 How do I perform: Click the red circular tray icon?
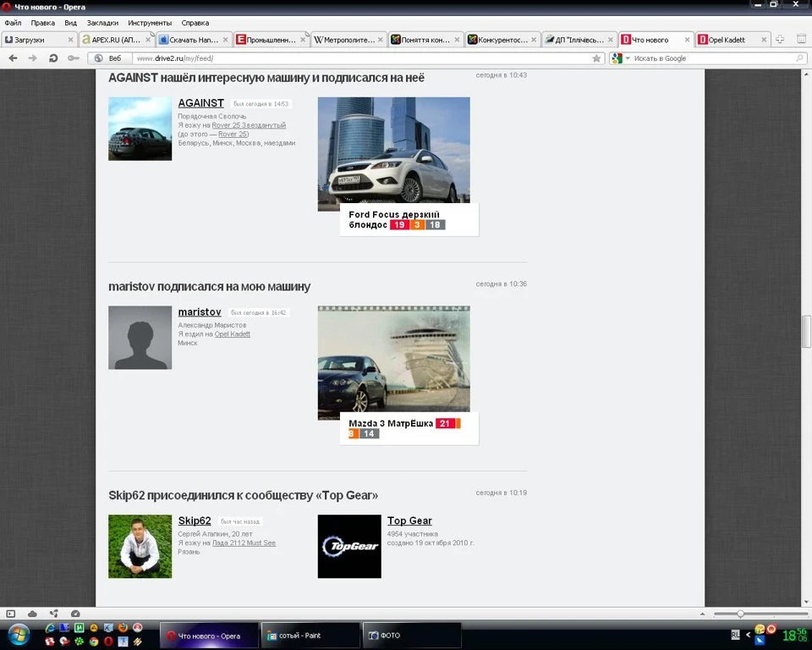[x=771, y=629]
